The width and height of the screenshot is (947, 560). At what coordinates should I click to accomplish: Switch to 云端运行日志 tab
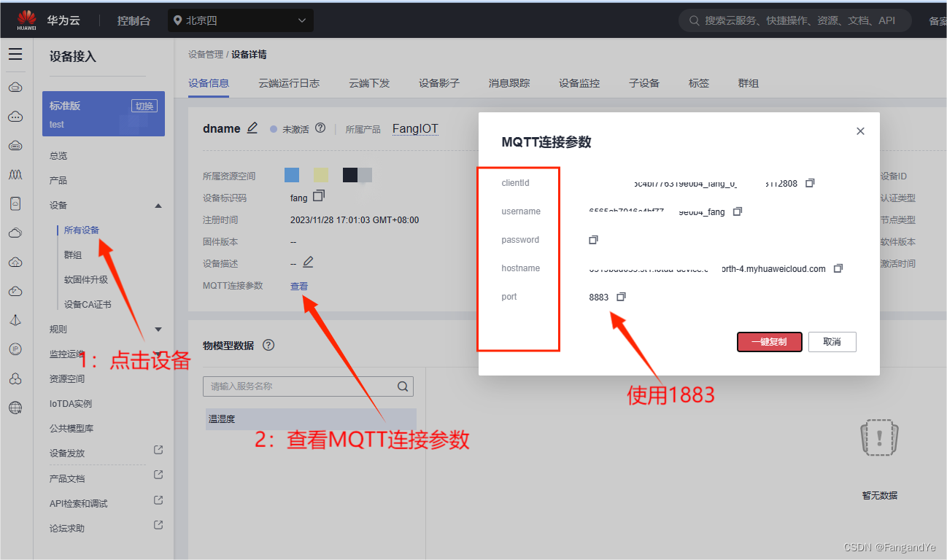coord(289,83)
